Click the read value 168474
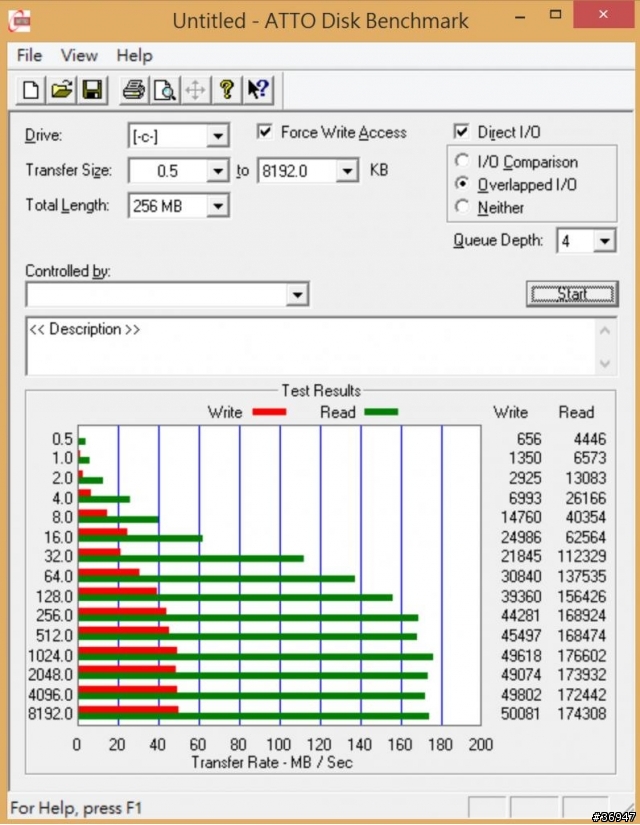Viewport: 640px width, 825px height. pos(582,636)
